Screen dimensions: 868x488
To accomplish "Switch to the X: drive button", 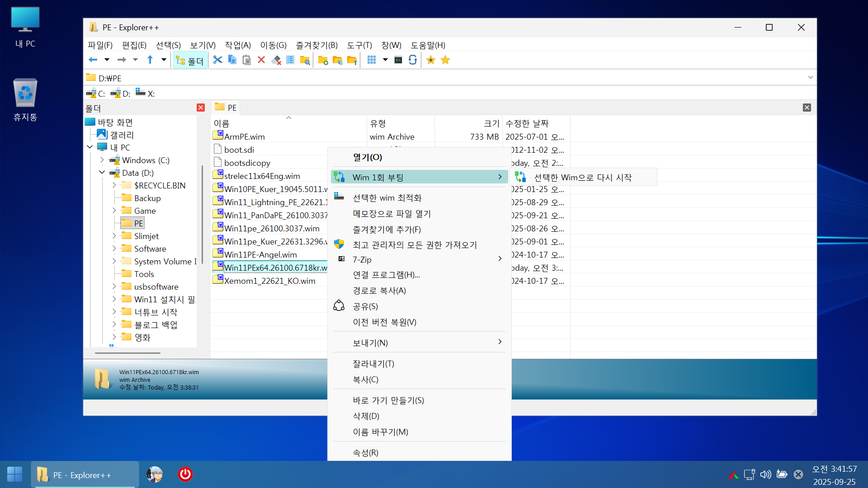I will pyautogui.click(x=145, y=94).
